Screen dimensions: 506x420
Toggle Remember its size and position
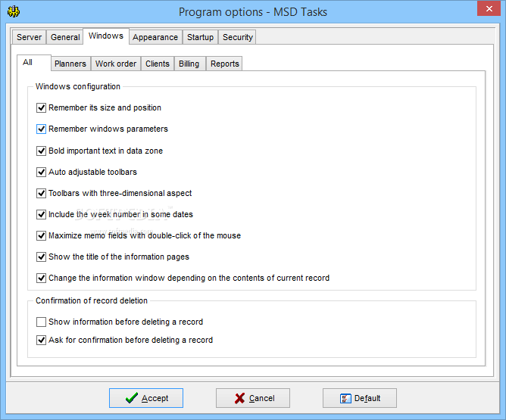tap(42, 108)
